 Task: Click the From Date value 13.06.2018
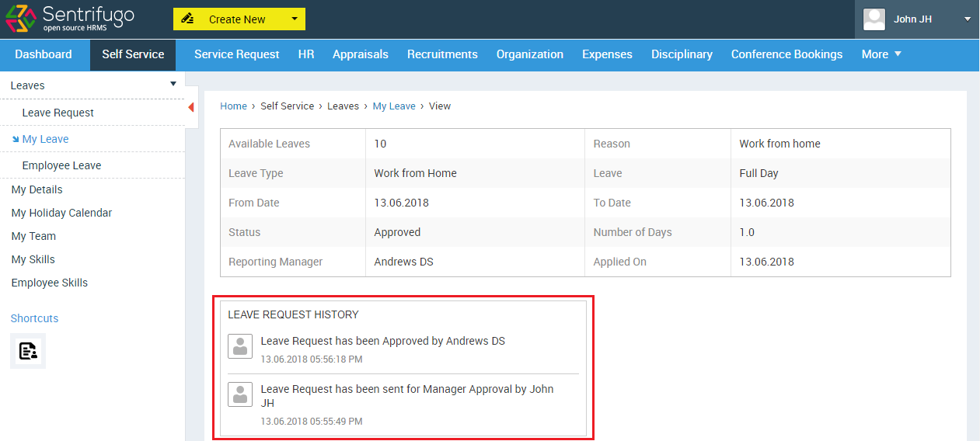[x=401, y=203]
